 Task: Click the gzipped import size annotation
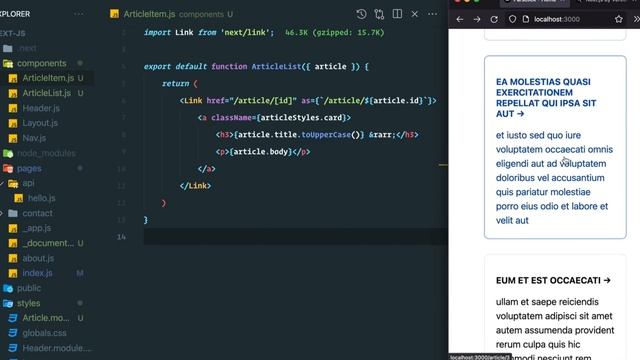coord(335,33)
